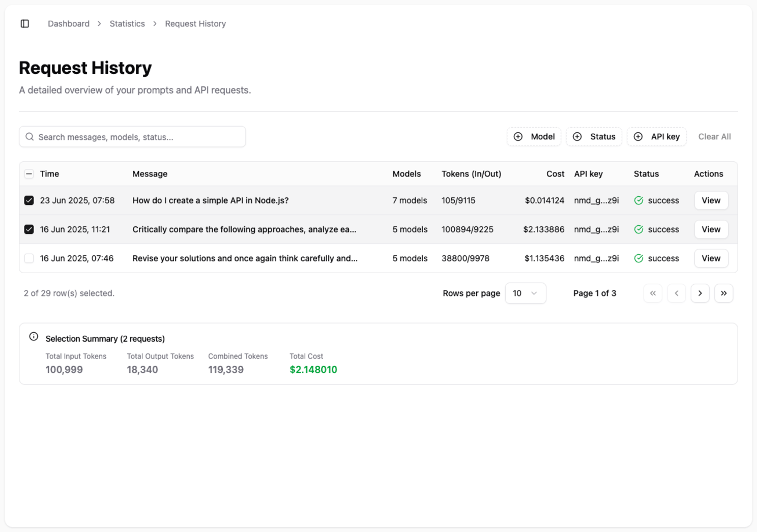Image resolution: width=757 pixels, height=532 pixels.
Task: Click the 'Page 1 of 3' indicator
Action: click(595, 293)
